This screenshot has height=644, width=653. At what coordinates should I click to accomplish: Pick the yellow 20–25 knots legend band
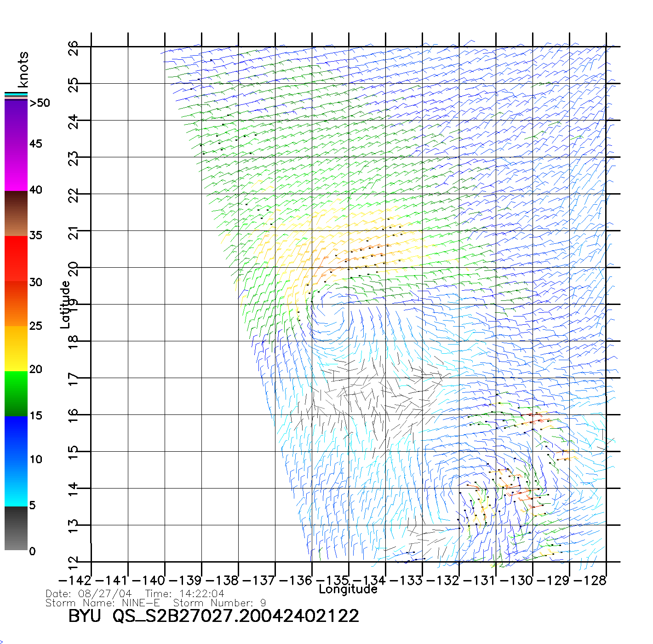click(16, 348)
